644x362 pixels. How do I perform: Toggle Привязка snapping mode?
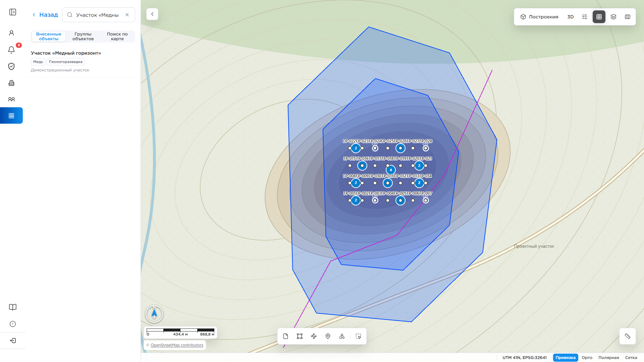point(566,358)
